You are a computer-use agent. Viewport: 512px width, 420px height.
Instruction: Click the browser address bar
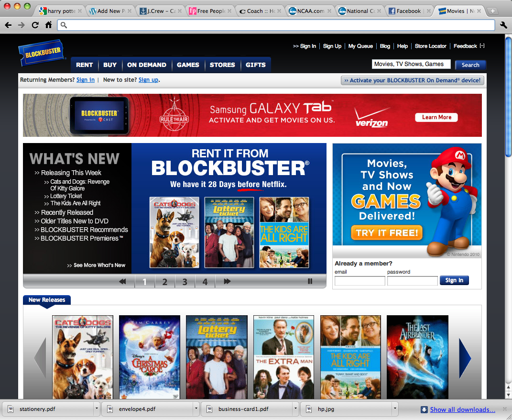coord(276,25)
